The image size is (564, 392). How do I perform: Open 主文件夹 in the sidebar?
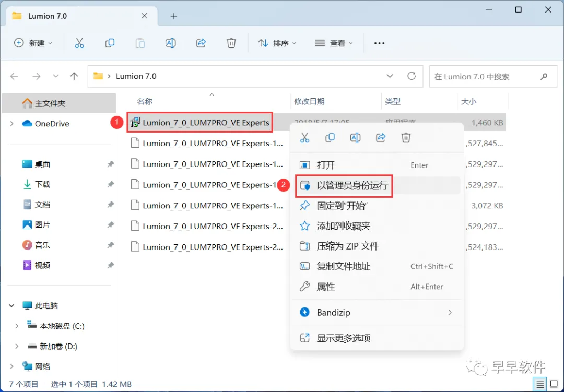click(59, 103)
